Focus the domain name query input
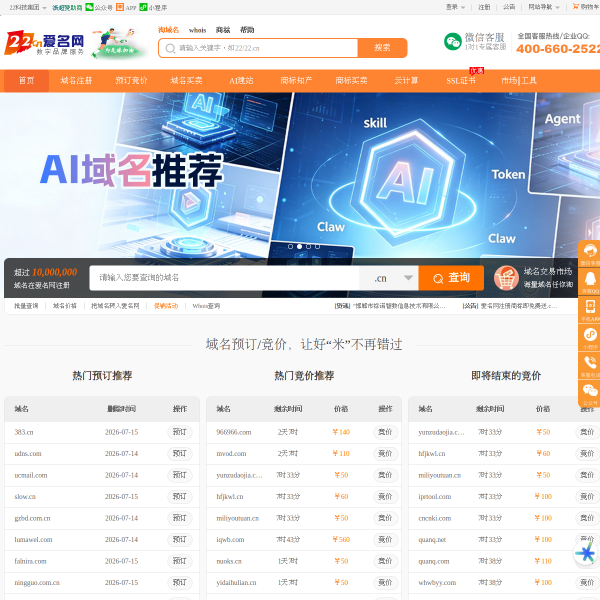This screenshot has width=600, height=600. [224, 278]
